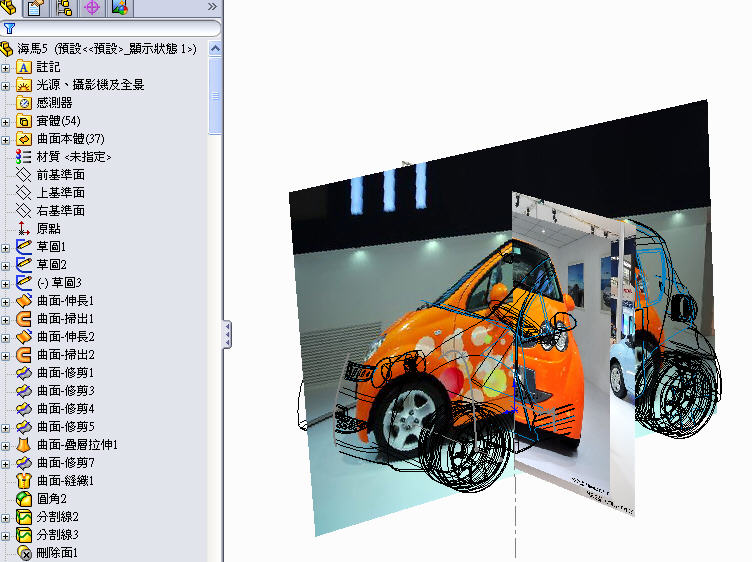Click the 曲面-修剪1 trim surface icon
This screenshot has height=562, width=752.
(24, 373)
